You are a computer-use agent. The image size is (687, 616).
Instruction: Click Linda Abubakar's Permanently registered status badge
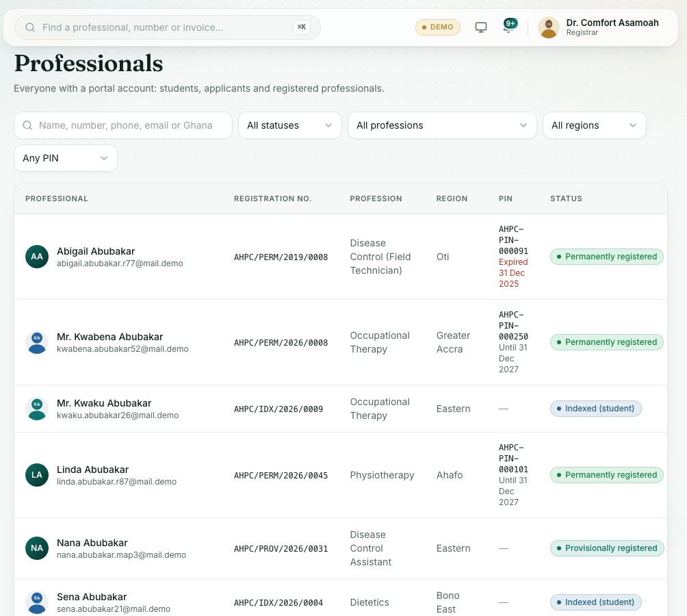606,475
